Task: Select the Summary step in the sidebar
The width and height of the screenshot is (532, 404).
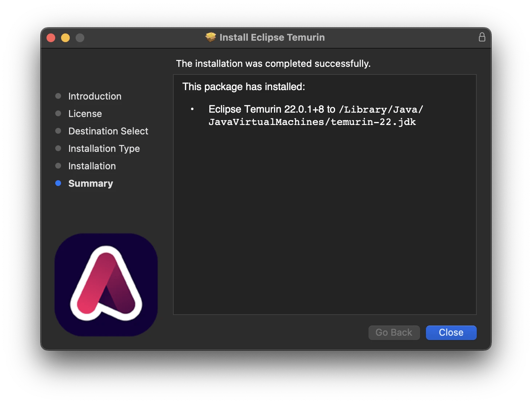Action: (90, 183)
